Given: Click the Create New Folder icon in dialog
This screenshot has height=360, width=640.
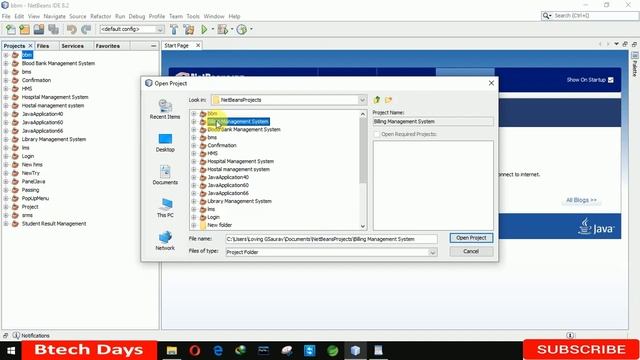Looking at the screenshot, I should pos(388,100).
